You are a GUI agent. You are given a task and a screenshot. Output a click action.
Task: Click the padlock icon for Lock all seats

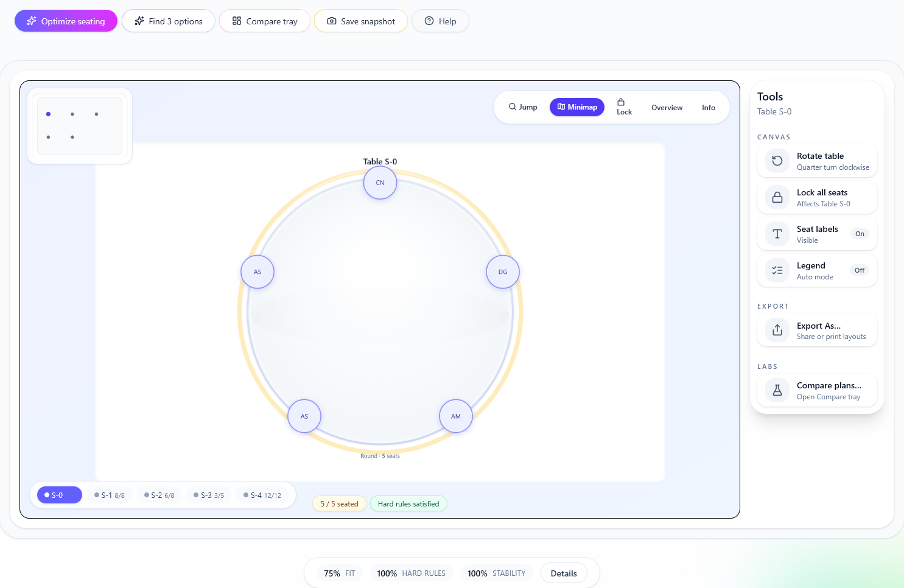(777, 197)
